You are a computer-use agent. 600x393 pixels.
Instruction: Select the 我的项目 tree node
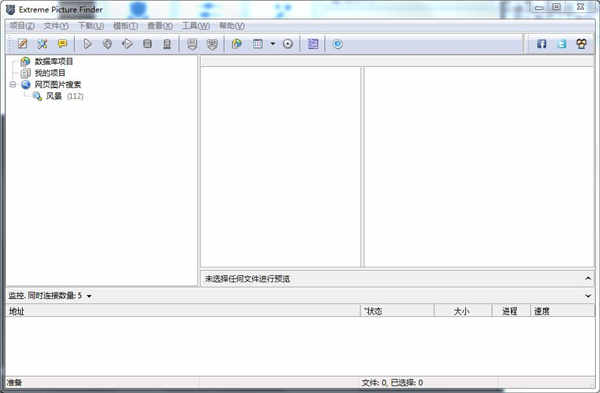point(50,73)
